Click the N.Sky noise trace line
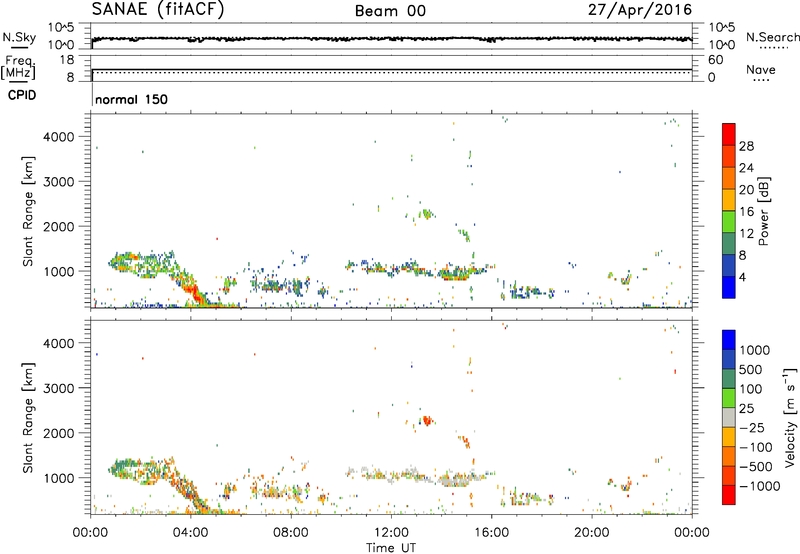 392,39
